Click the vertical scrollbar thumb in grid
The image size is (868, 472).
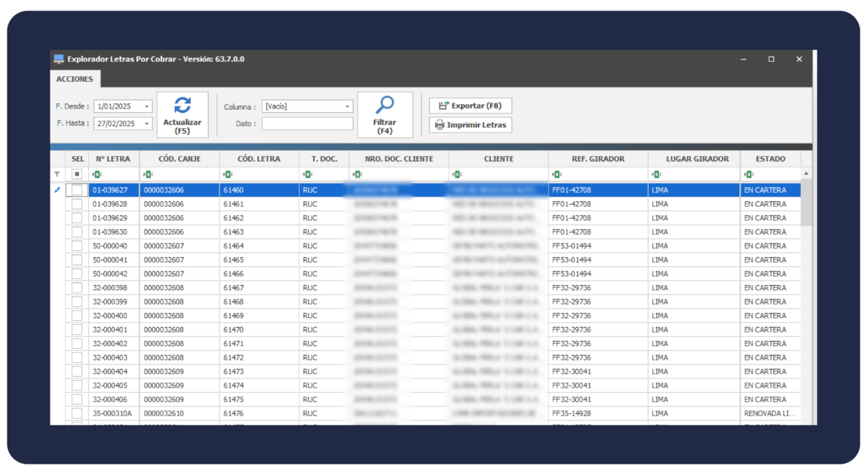click(806, 202)
